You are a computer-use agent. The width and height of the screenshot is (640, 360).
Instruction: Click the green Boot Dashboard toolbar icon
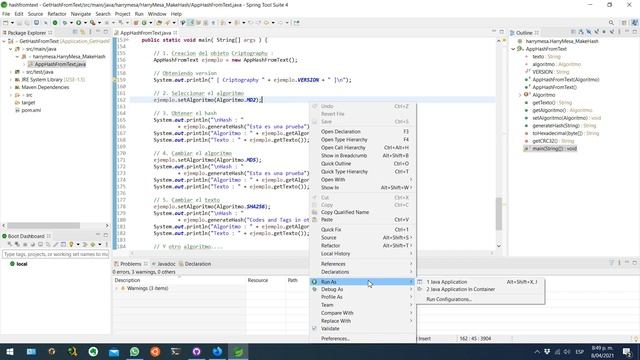[x=55, y=23]
